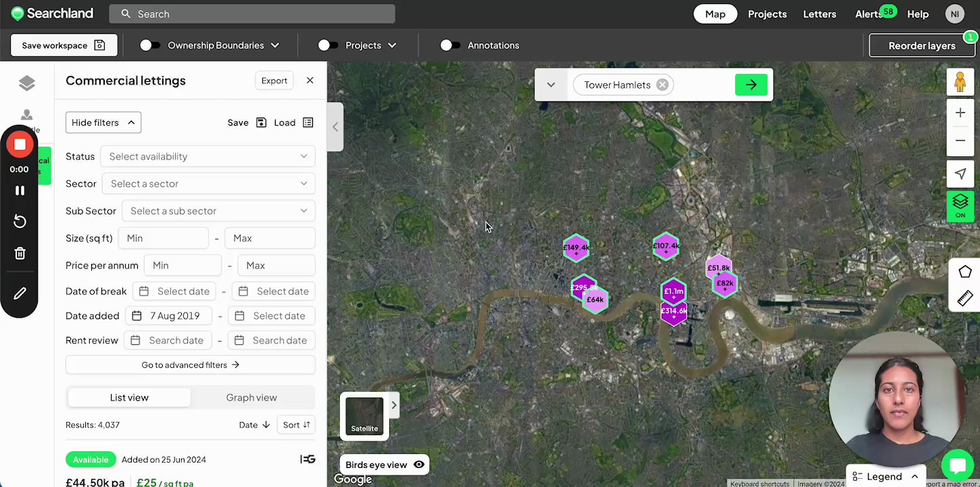Screen dimensions: 980x487
Task: Toggle Ownership Boundaries switch
Action: (150, 45)
